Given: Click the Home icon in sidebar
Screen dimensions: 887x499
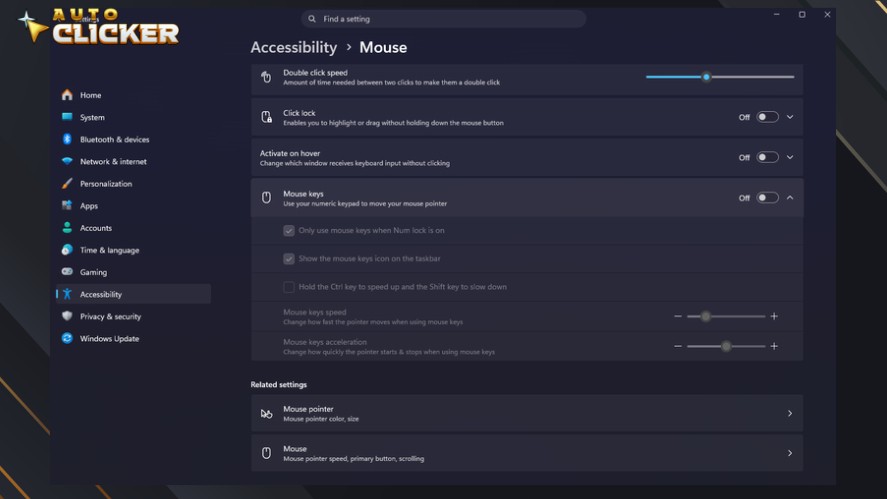Looking at the screenshot, I should pyautogui.click(x=67, y=95).
